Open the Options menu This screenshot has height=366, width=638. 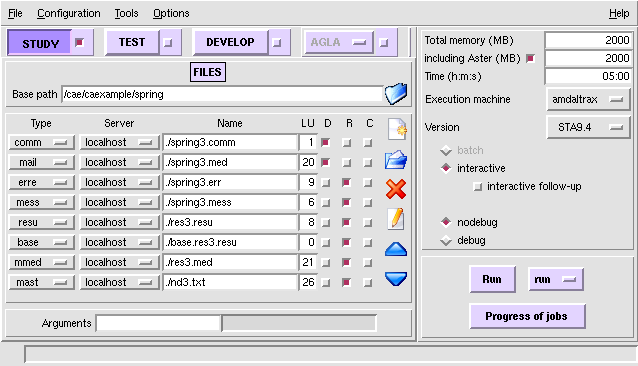171,13
